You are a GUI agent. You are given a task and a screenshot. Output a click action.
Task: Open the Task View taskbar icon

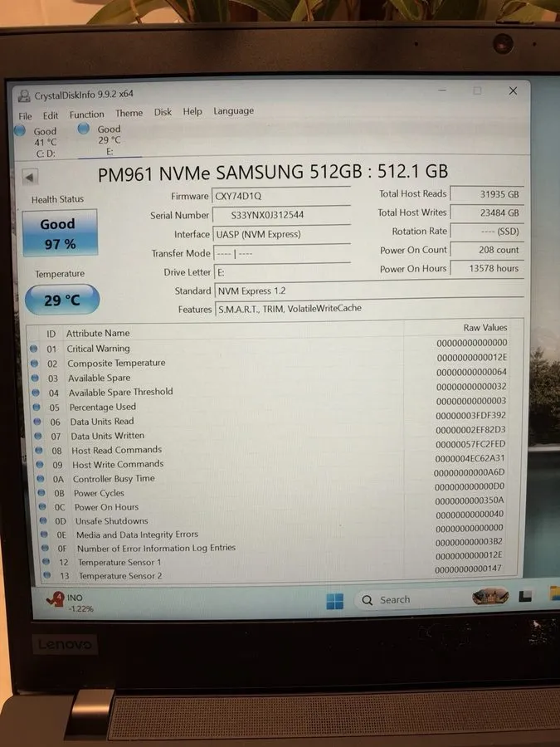pyautogui.click(x=525, y=595)
